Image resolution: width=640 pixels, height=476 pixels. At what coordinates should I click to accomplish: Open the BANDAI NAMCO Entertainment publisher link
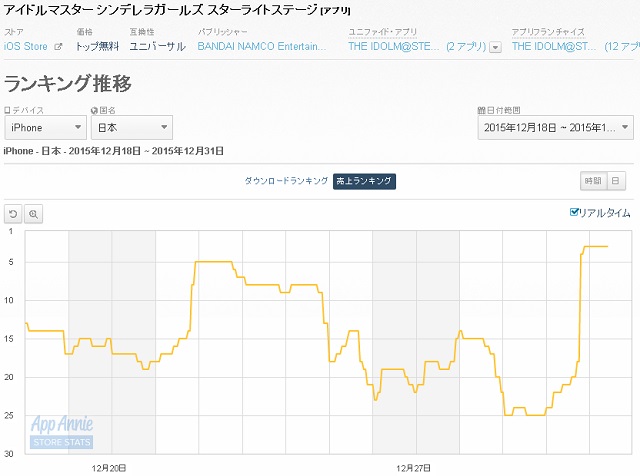point(264,46)
